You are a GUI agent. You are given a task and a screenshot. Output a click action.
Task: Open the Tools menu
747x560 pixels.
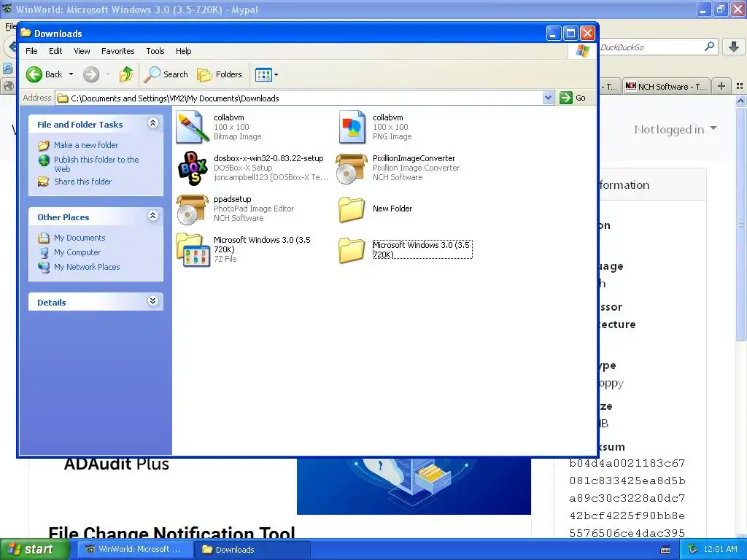[x=155, y=51]
